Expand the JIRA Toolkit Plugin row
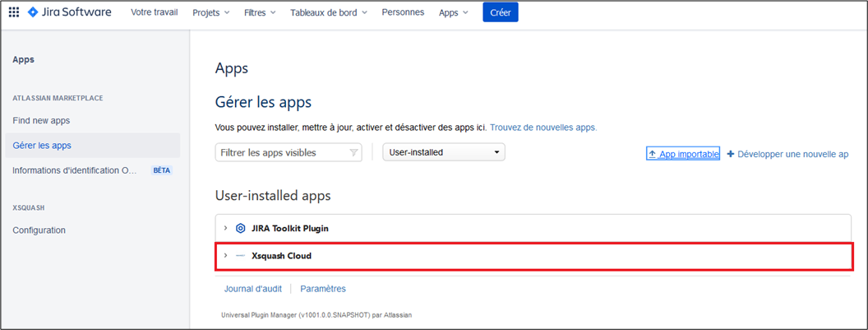Screen dimensions: 868x330 pos(225,228)
